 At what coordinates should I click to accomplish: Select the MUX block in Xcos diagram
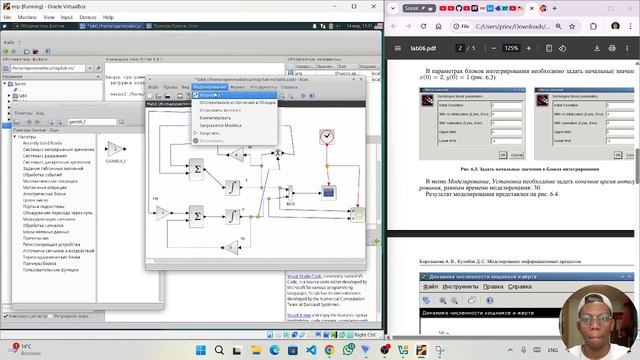(290, 193)
